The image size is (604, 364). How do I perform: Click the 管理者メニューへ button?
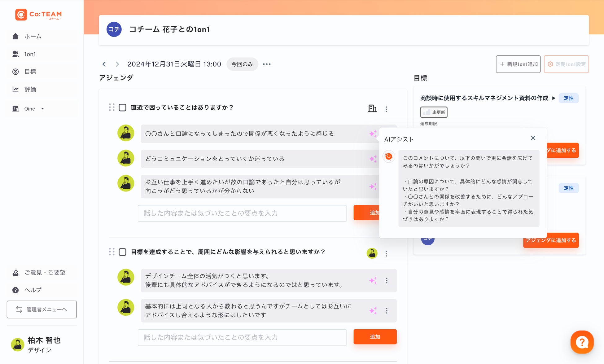pos(42,309)
